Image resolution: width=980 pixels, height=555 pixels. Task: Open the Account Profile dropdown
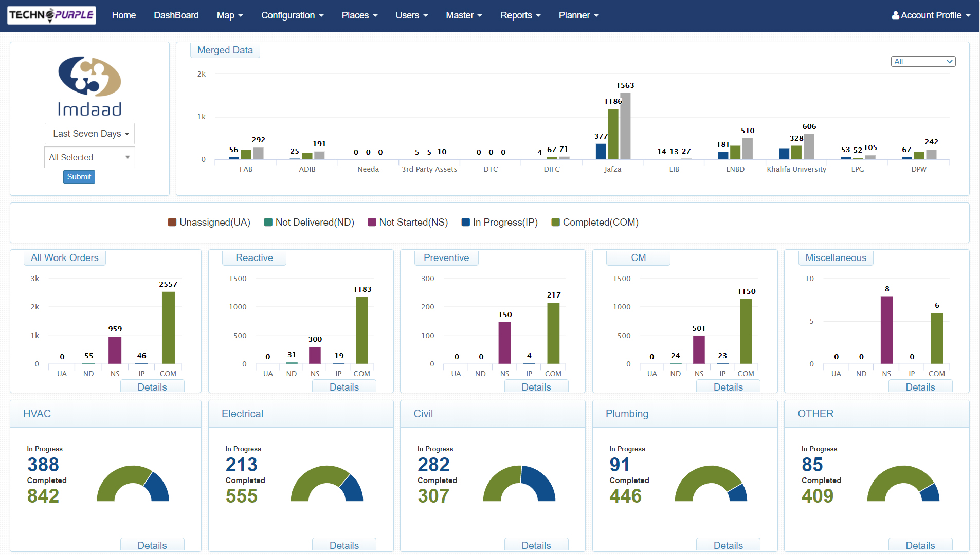click(x=931, y=15)
